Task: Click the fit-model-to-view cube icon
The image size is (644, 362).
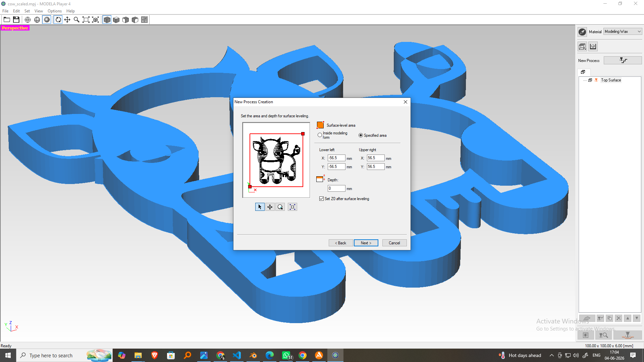Action: click(96, 20)
